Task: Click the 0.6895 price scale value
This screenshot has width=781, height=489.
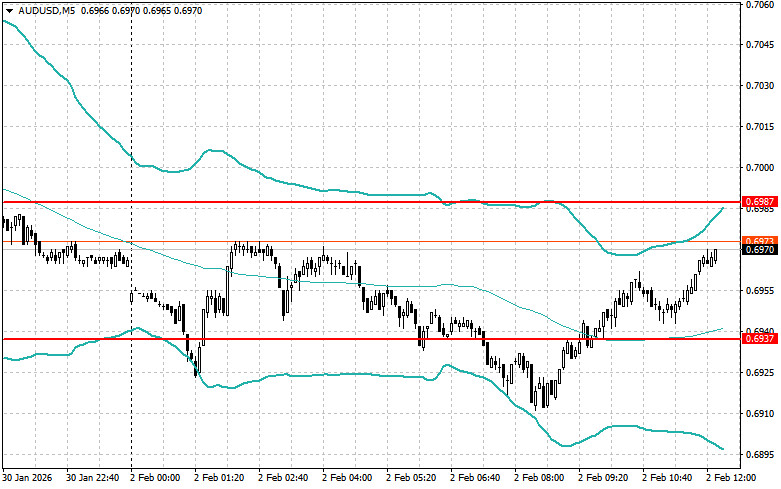Action: click(760, 455)
